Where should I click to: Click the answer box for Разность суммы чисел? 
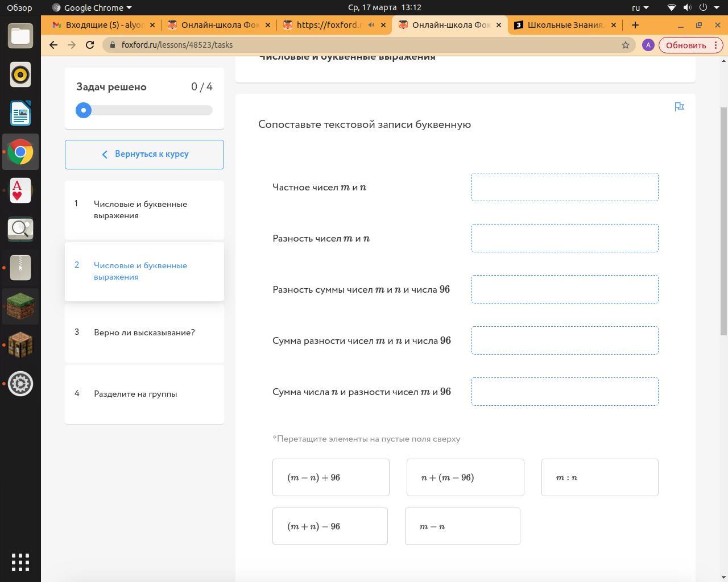565,289
